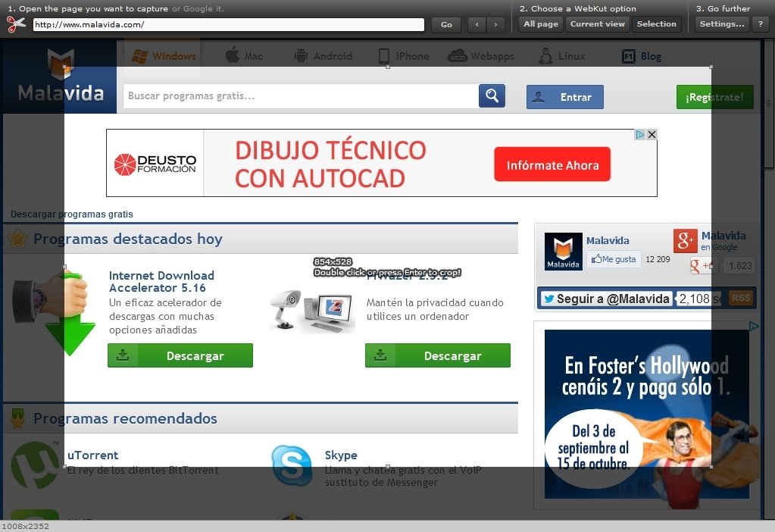Screen dimensions: 775x532
Task: Switch to the iPhone tab
Action: click(403, 56)
